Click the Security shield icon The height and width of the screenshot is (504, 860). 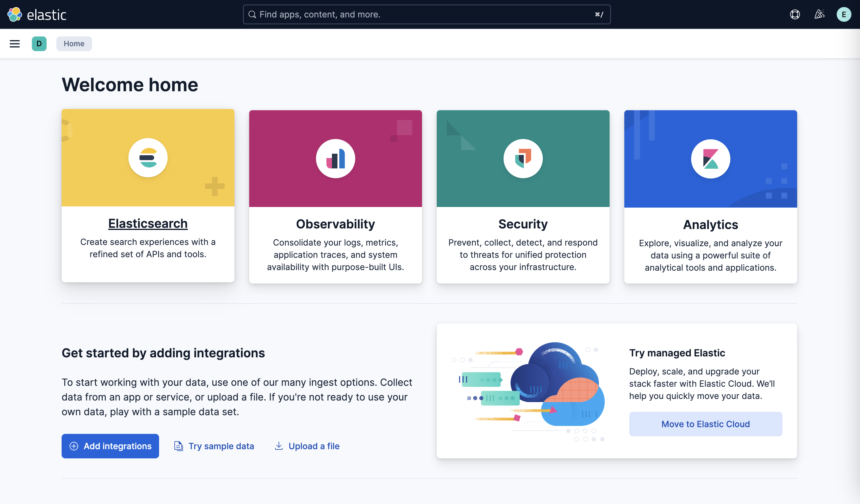pyautogui.click(x=523, y=159)
